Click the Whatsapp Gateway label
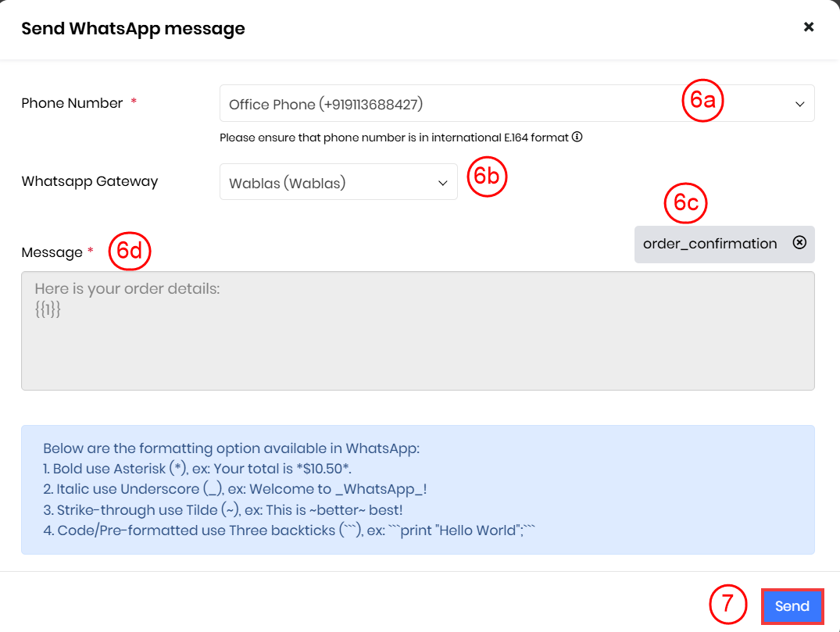Viewport: 840px width, 632px height. coord(89,181)
